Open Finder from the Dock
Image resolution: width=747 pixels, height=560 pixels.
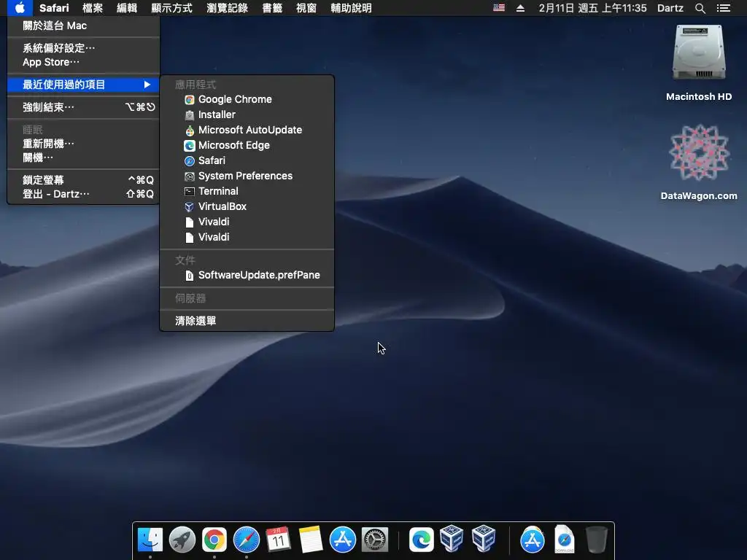pyautogui.click(x=150, y=540)
